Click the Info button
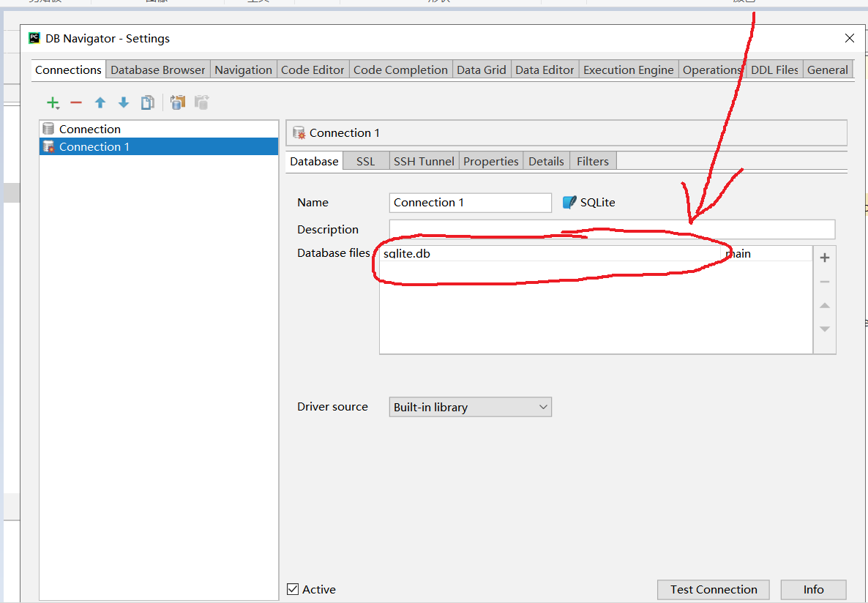This screenshot has height=603, width=868. 812,589
